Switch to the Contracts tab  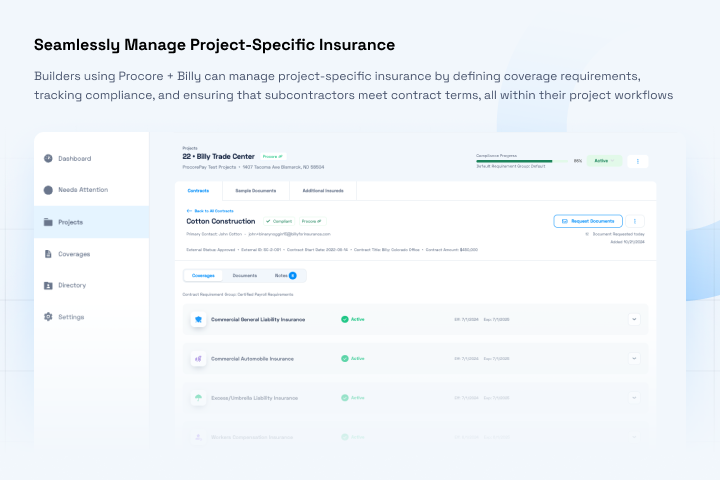(198, 191)
